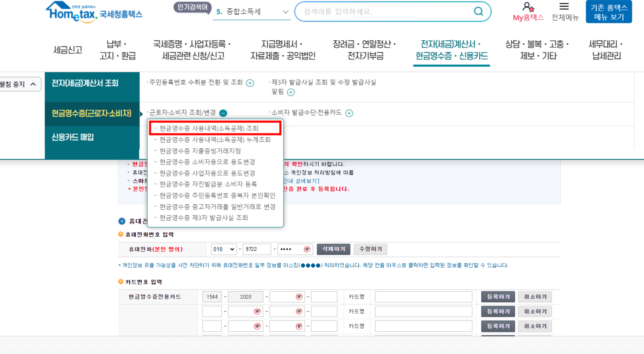Reveal first card row masked field eye icon
This screenshot has height=354, width=644.
click(x=299, y=297)
